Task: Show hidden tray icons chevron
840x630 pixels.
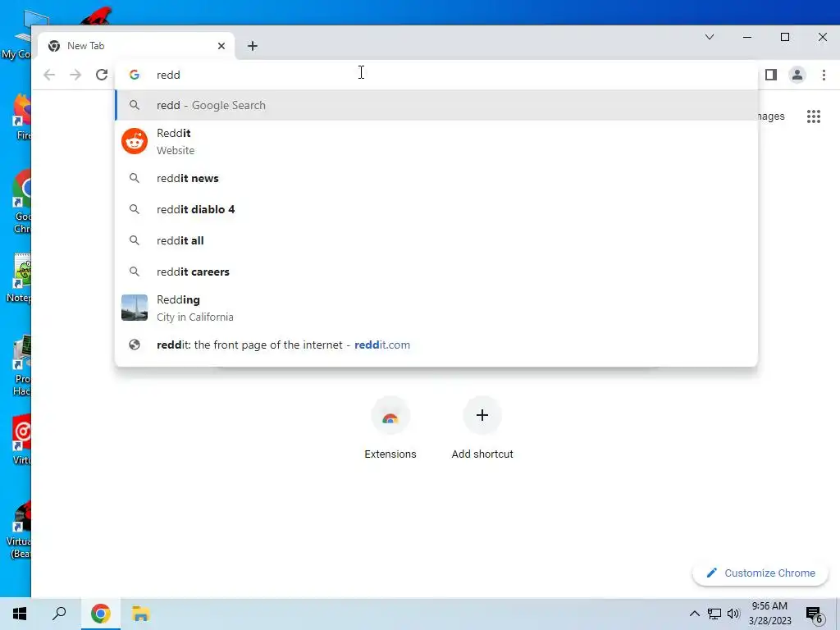Action: [694, 614]
